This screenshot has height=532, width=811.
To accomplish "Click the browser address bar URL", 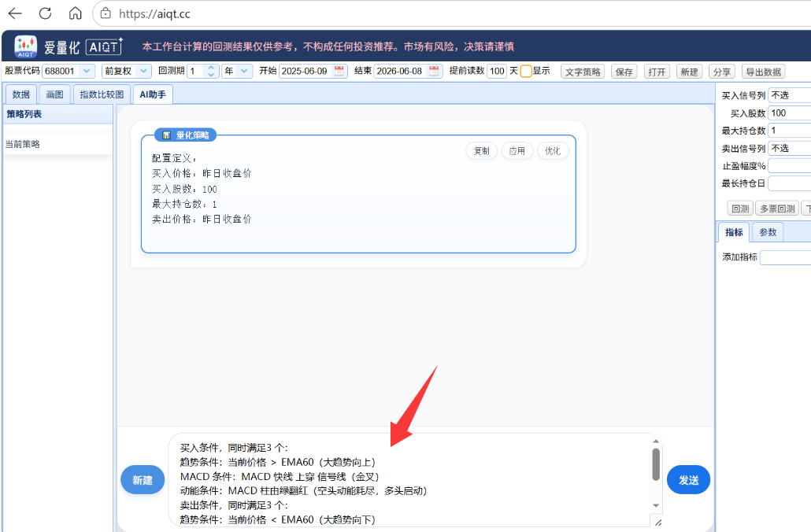I will 154,14.
